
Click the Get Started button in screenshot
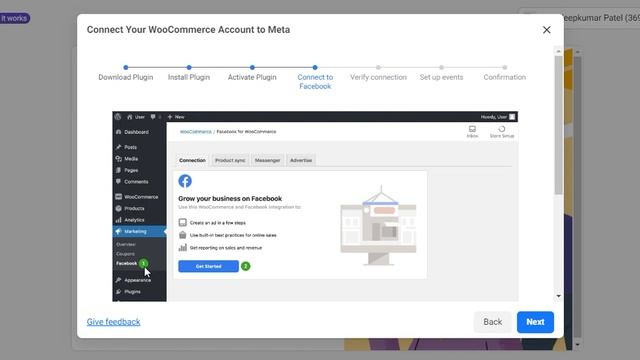tap(208, 266)
